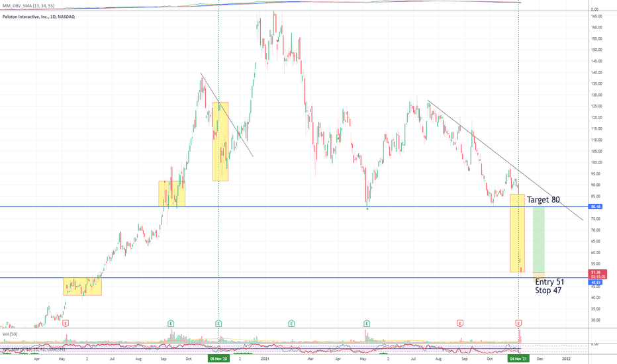Click the 2022 time axis label
Viewport: 617px width, 364px height.
(x=566, y=359)
